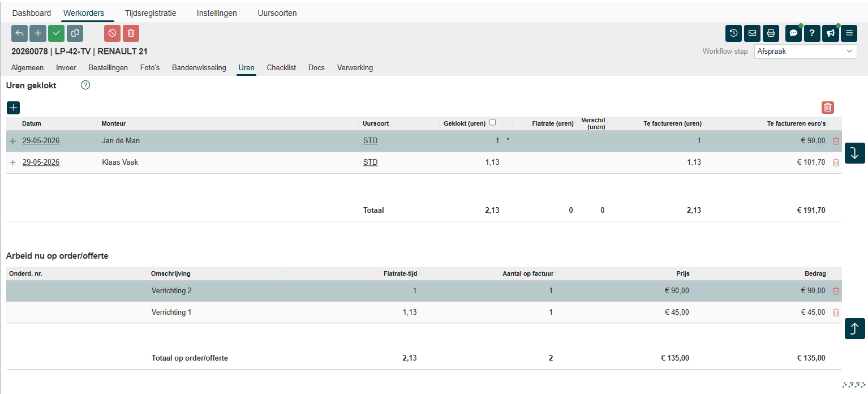Switch to the Bandenwisseling tab
Image resolution: width=868 pixels, height=394 pixels.
199,68
